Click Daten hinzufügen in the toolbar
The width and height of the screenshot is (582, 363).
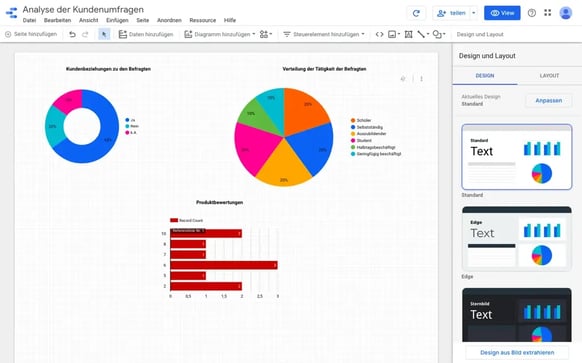pos(146,35)
